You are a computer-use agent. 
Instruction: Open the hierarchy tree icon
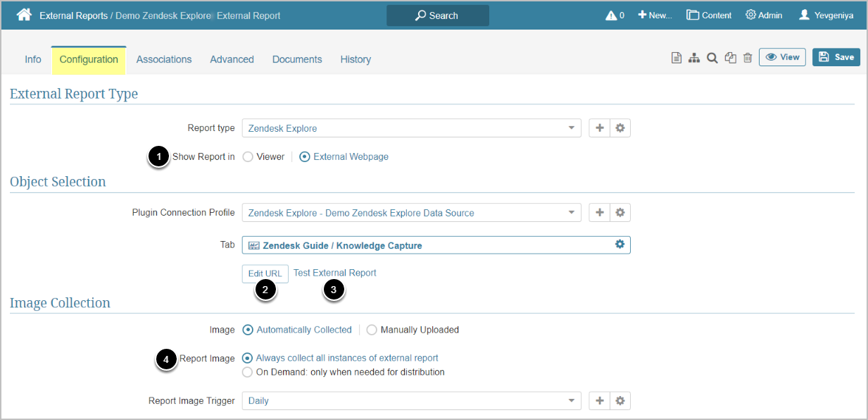point(694,58)
